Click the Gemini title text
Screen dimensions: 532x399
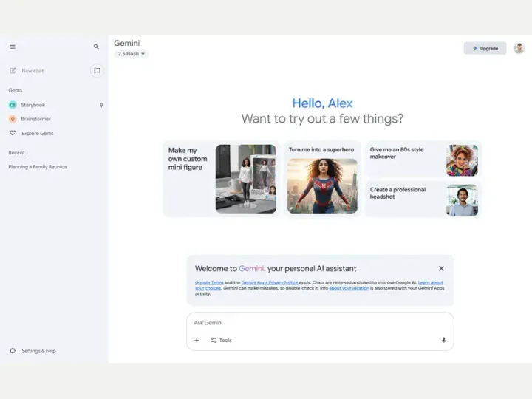[x=127, y=43]
